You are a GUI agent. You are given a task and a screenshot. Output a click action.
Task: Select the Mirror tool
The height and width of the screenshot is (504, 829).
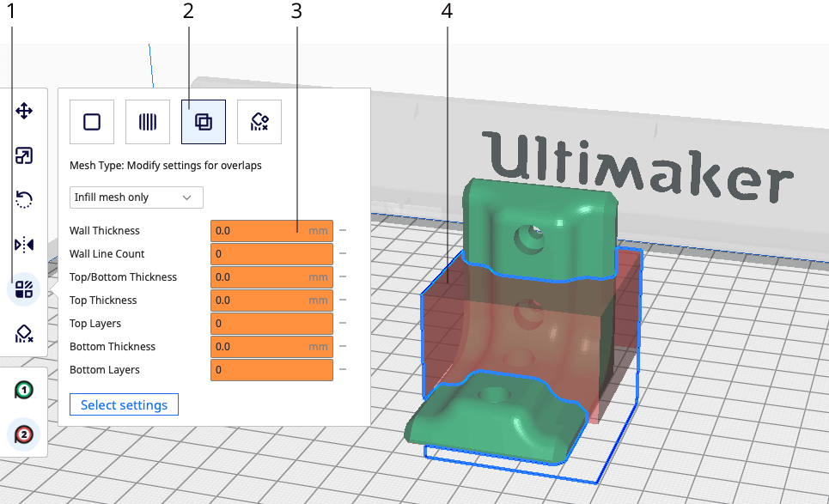click(24, 244)
